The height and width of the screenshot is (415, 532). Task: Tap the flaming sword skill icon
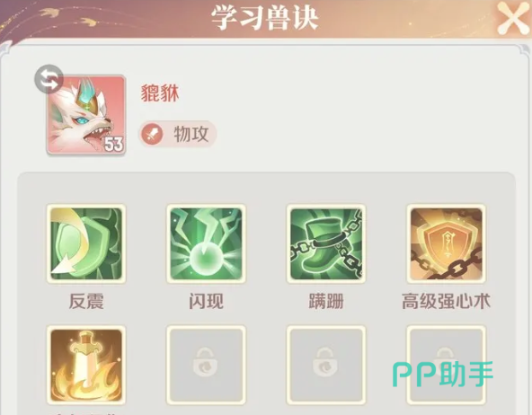pos(86,366)
